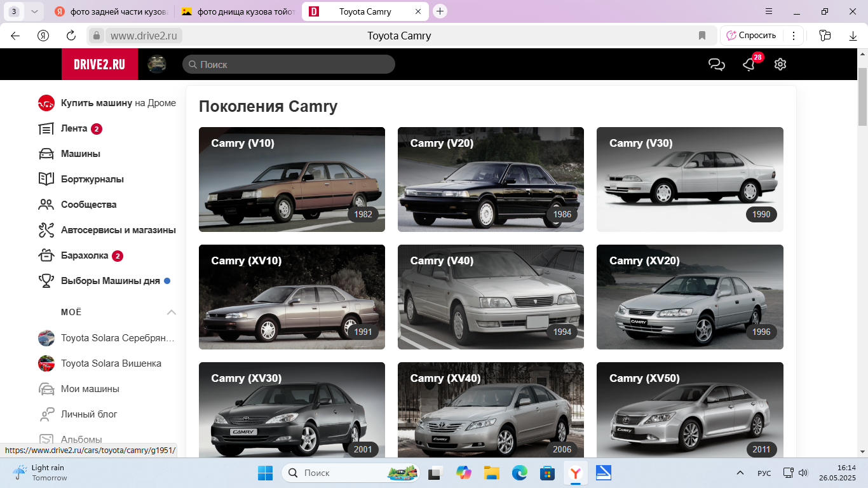Open Toyota Solara Серебрян… car entry
This screenshot has width=868, height=488.
pyautogui.click(x=107, y=338)
